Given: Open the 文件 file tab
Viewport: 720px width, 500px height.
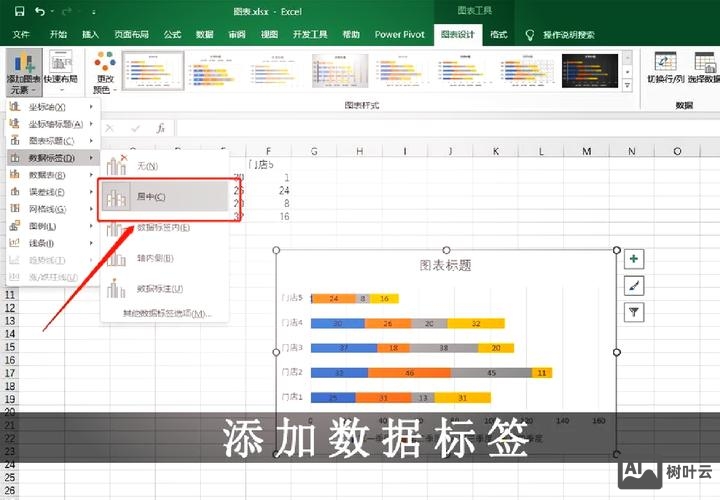Looking at the screenshot, I should tap(21, 34).
